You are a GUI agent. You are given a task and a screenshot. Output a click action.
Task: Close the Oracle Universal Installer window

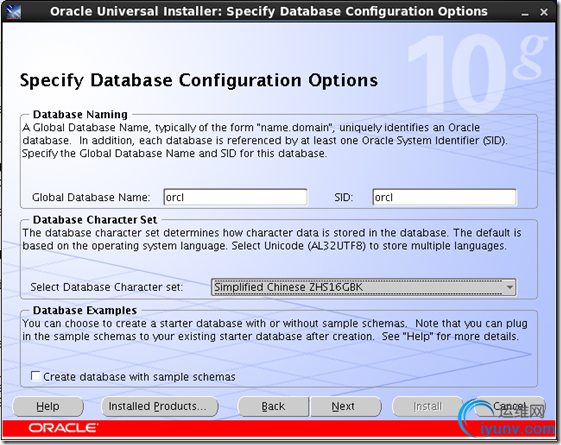click(x=544, y=13)
